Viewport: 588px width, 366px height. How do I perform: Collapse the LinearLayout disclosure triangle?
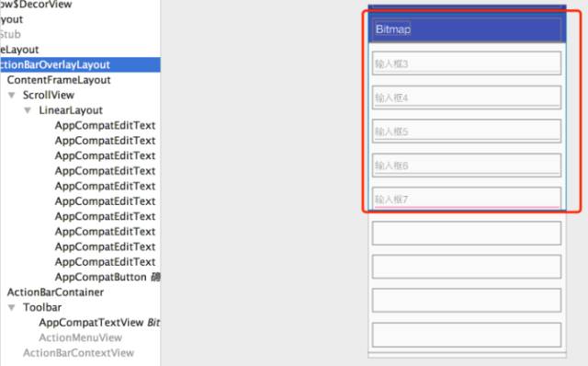(28, 110)
